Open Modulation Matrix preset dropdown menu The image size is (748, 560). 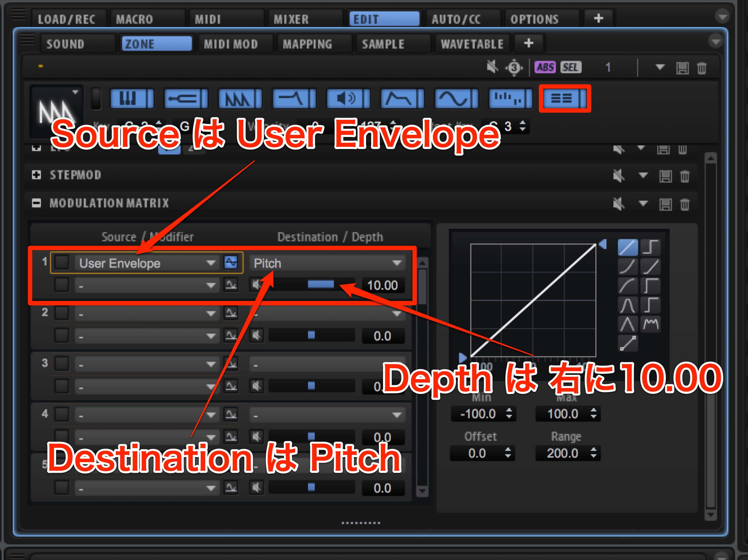coord(643,203)
